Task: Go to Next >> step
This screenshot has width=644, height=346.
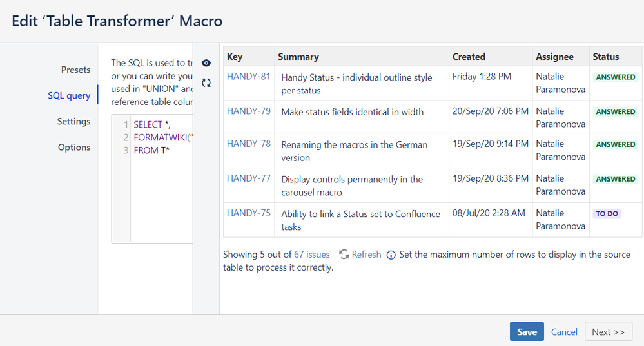Action: point(608,332)
